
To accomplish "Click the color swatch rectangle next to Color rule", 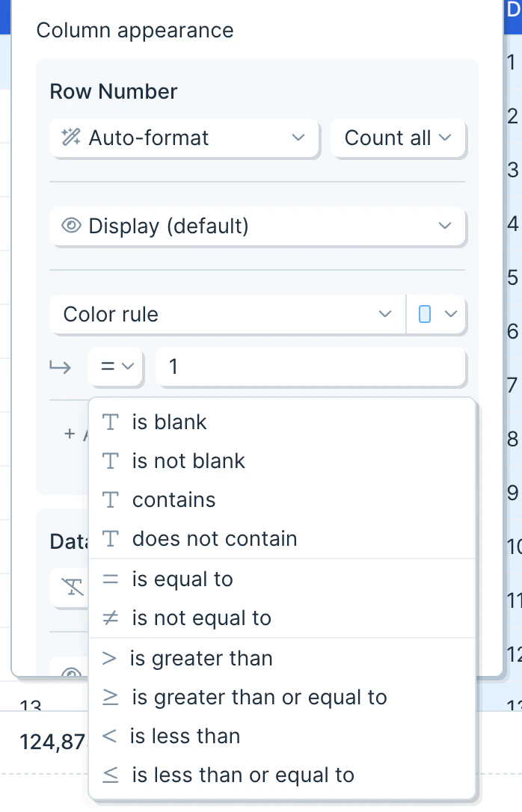I will [x=425, y=314].
